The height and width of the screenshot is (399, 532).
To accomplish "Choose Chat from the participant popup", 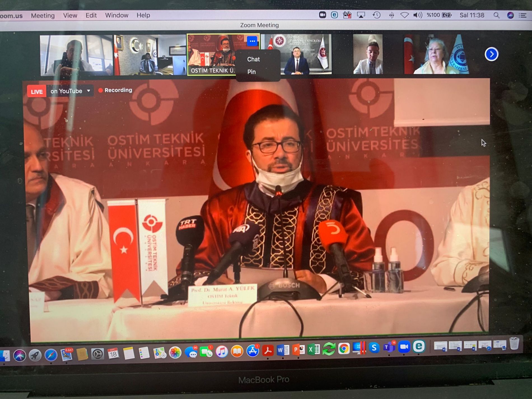I will coord(253,59).
